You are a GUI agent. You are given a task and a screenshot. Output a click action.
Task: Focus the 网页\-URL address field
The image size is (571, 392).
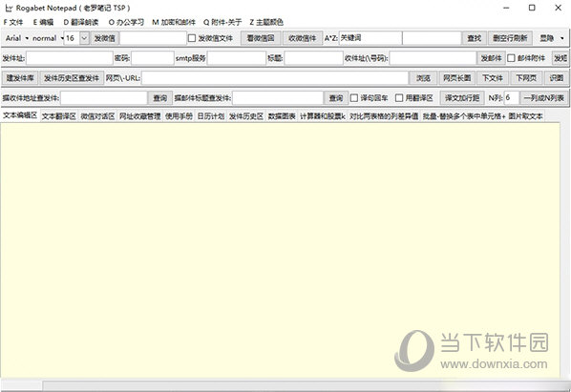tap(275, 78)
